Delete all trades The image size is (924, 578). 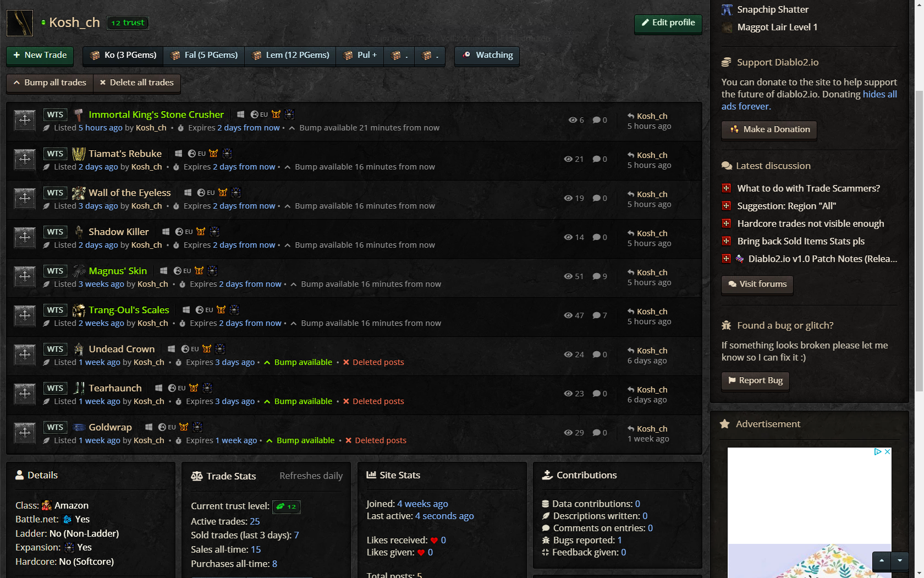(x=137, y=83)
